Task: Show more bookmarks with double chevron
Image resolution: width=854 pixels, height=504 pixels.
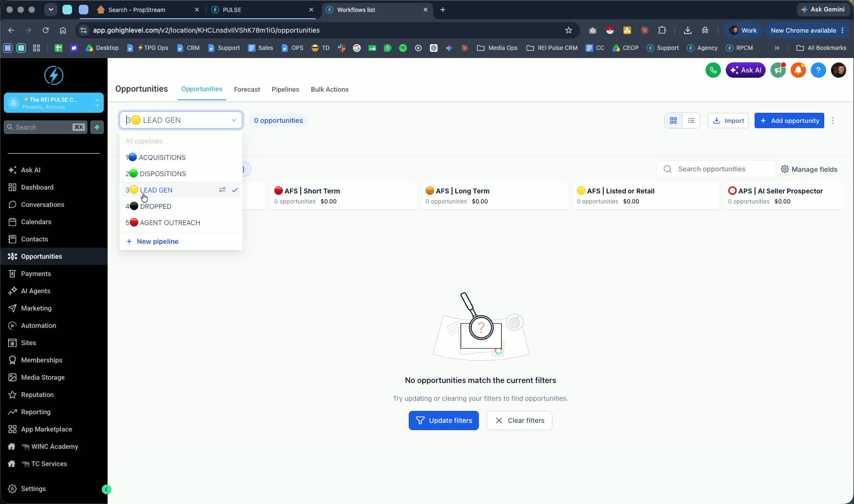Action: 777,48
